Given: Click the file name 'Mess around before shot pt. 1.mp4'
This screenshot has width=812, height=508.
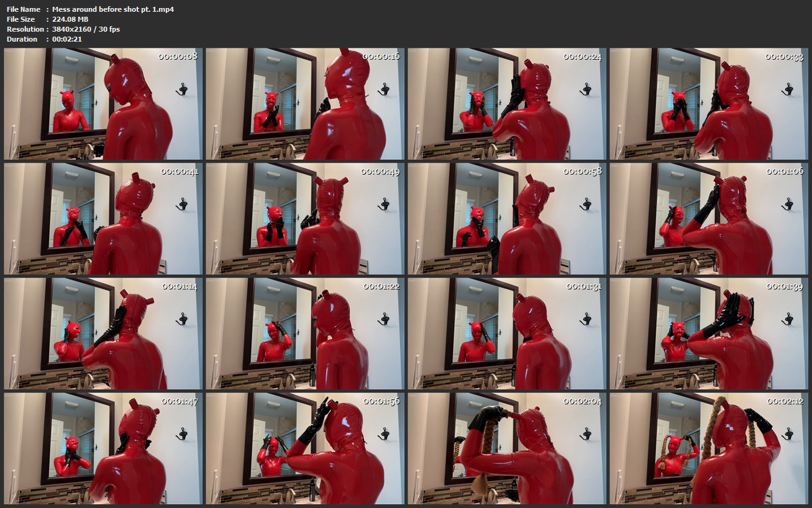Looking at the screenshot, I should tap(113, 9).
